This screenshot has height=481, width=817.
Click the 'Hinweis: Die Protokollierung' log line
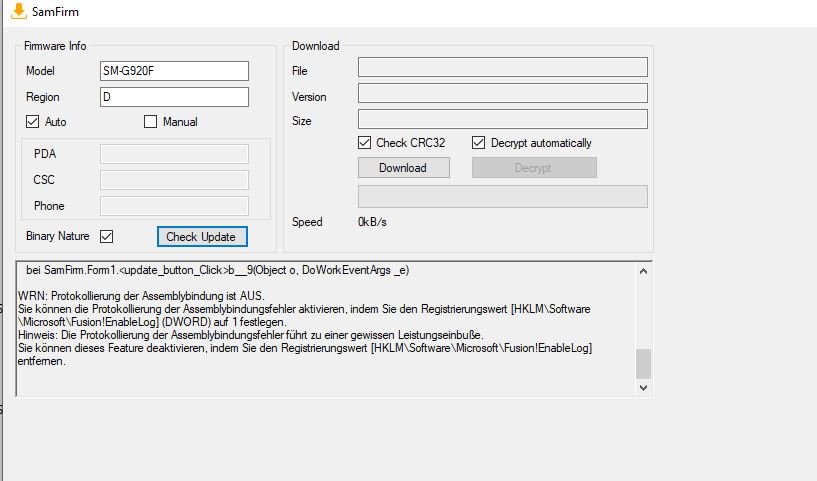pyautogui.click(x=251, y=335)
